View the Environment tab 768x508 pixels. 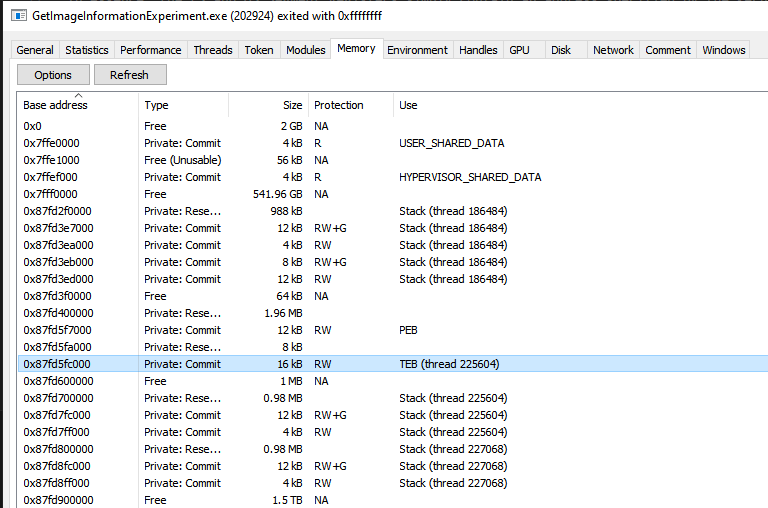417,50
